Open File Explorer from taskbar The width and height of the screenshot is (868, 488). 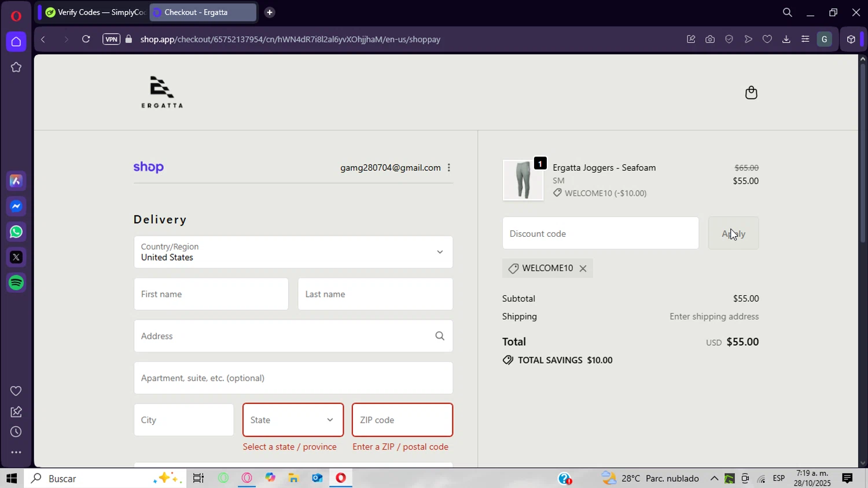293,479
